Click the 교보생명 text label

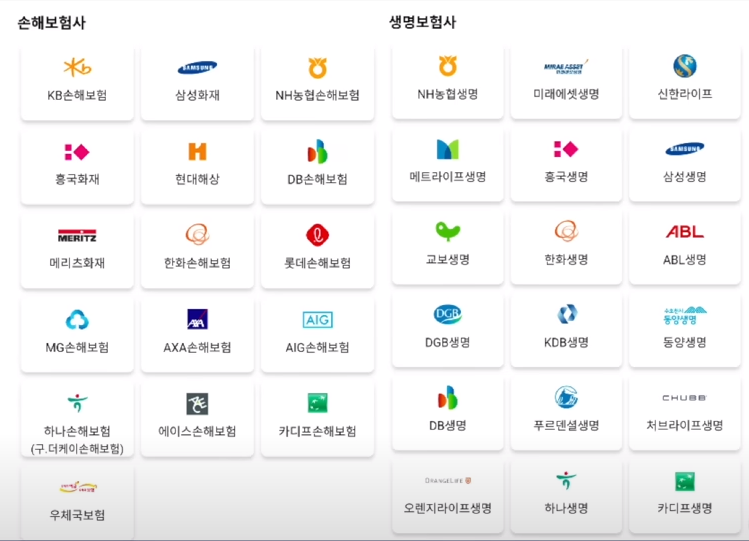448,259
